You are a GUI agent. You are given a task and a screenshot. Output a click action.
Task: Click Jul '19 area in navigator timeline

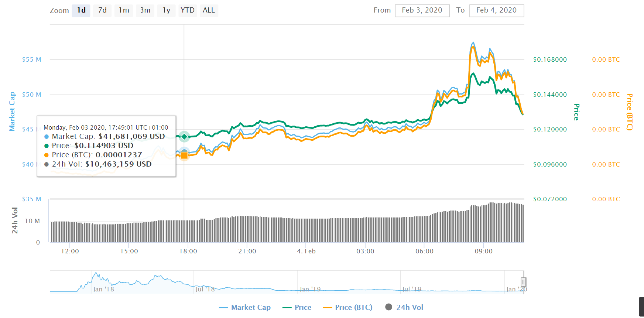pyautogui.click(x=411, y=289)
